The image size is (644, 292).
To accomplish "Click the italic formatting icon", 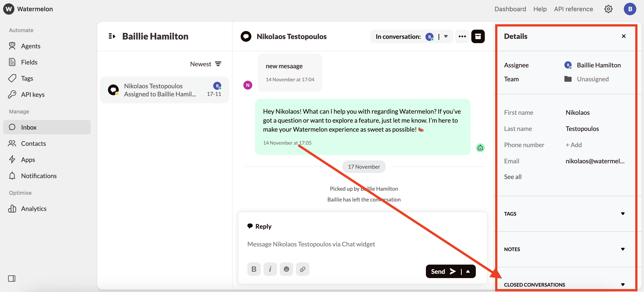I will [270, 269].
